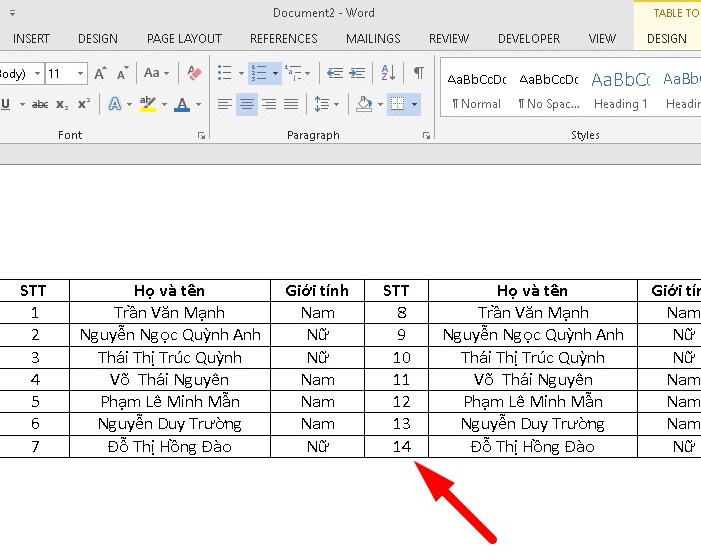Toggle Center alignment

coord(247,105)
